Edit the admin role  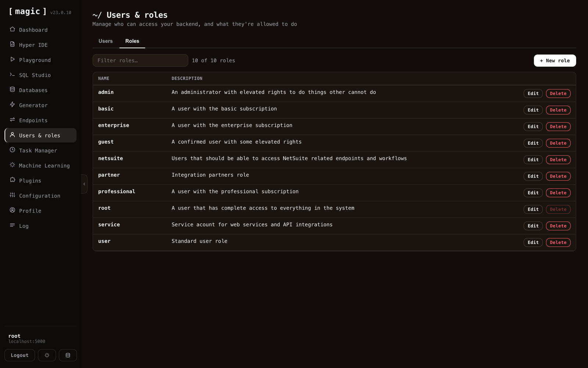[x=533, y=93]
